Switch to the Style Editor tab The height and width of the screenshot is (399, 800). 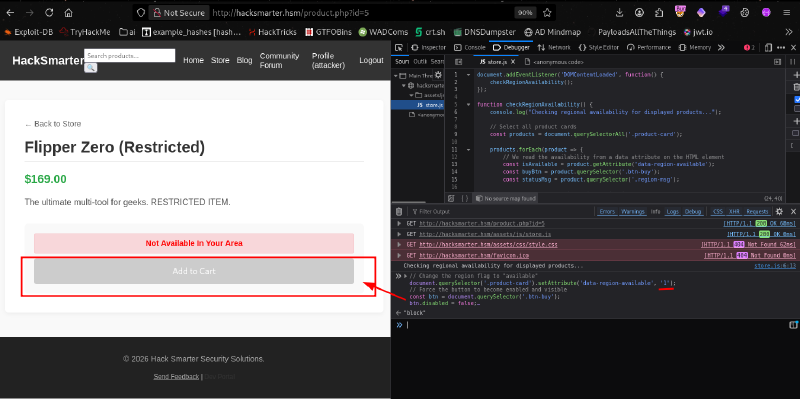(599, 47)
